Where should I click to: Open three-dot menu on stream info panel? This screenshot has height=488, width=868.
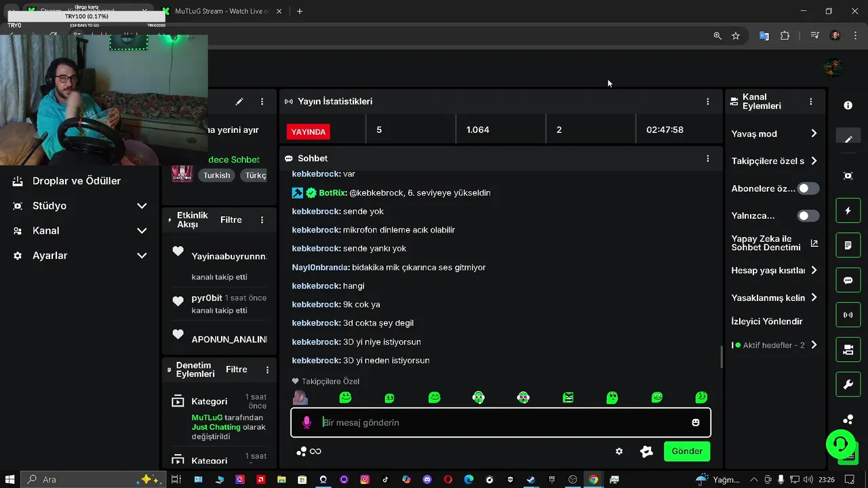click(262, 102)
